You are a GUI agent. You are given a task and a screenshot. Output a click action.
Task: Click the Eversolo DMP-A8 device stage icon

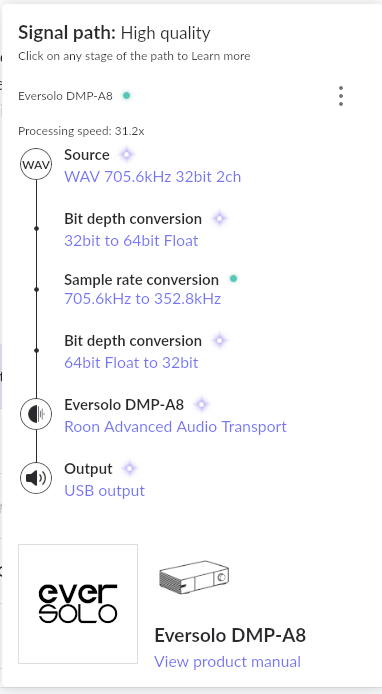(x=36, y=414)
